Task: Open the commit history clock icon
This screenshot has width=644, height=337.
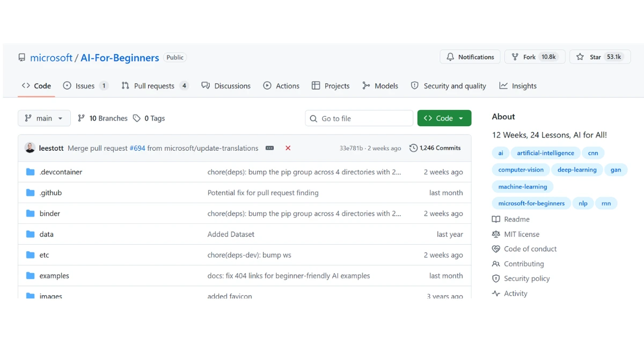Action: 413,148
